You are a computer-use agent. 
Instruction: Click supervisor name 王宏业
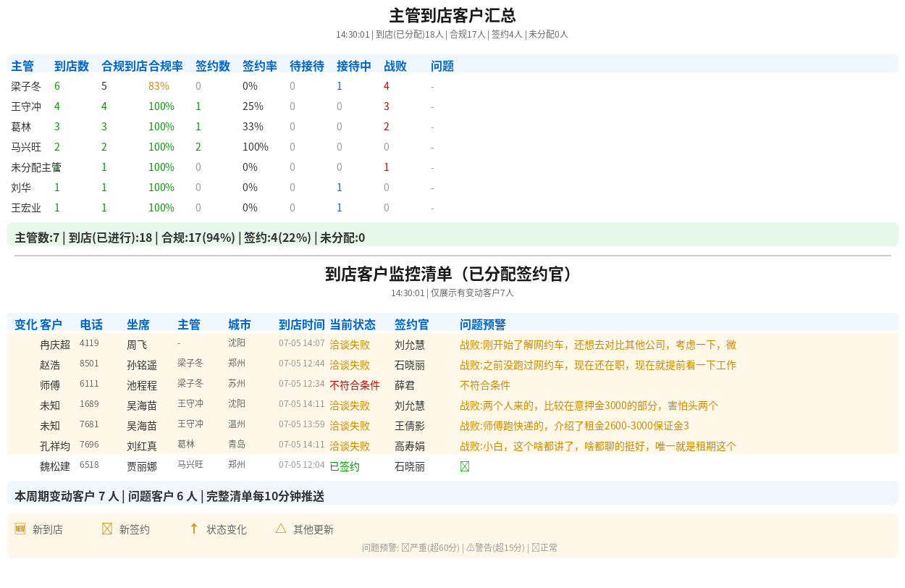click(26, 208)
